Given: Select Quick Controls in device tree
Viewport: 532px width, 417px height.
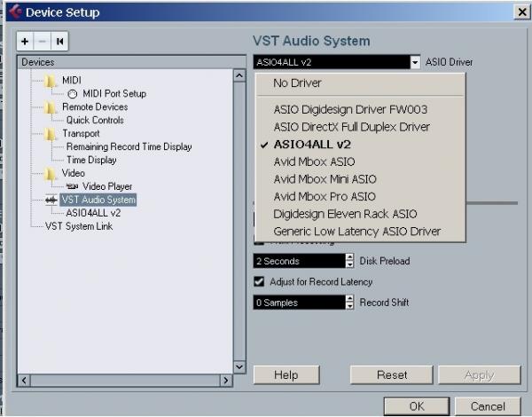Looking at the screenshot, I should click(95, 120).
